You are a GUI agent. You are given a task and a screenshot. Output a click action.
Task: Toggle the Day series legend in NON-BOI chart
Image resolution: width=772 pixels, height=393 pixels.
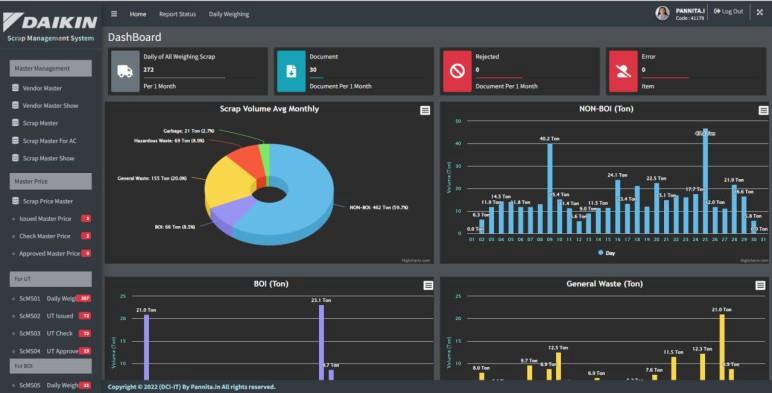click(606, 253)
